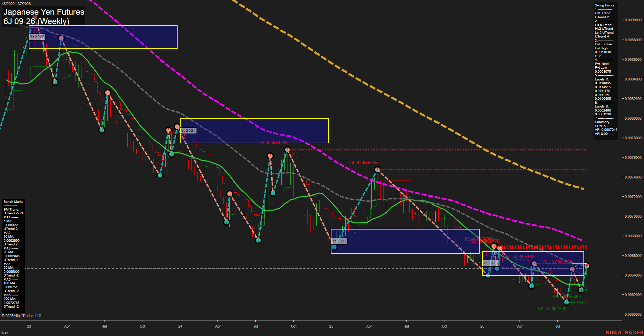Click the DTrend -50% value
The width and height of the screenshot is (644, 336).
14,213
